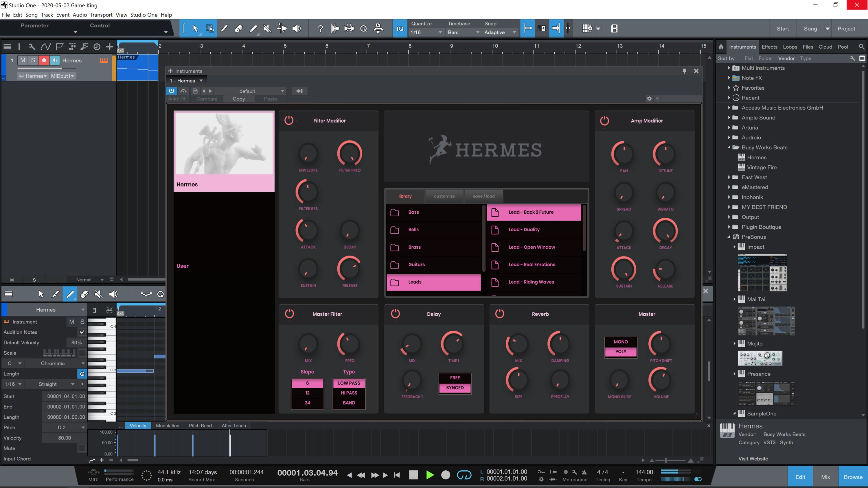The image size is (868, 488).
Task: Record-arm the Hermes track
Action: click(x=44, y=60)
